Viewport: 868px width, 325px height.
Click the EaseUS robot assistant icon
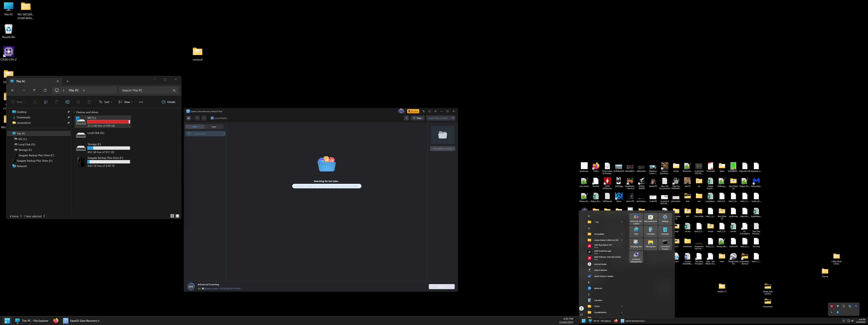coord(401,111)
